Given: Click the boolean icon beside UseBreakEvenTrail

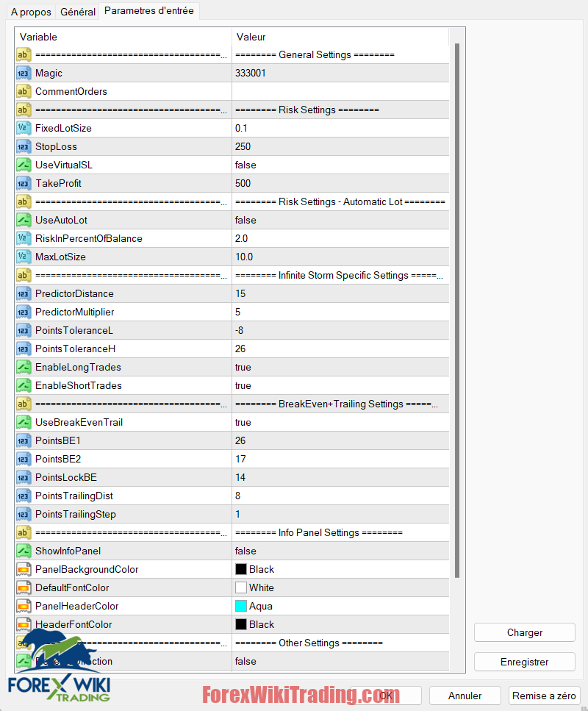Looking at the screenshot, I should coord(24,422).
